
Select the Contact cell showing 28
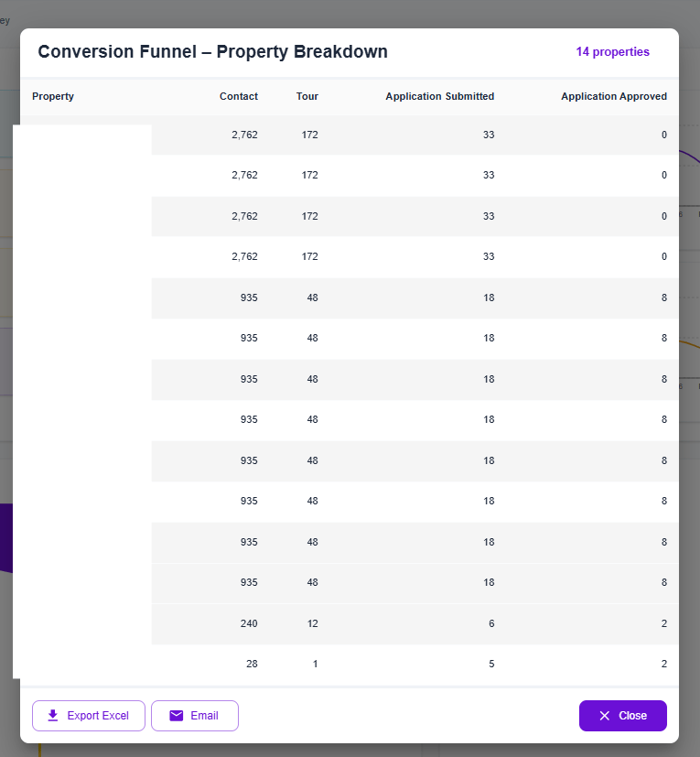(252, 664)
